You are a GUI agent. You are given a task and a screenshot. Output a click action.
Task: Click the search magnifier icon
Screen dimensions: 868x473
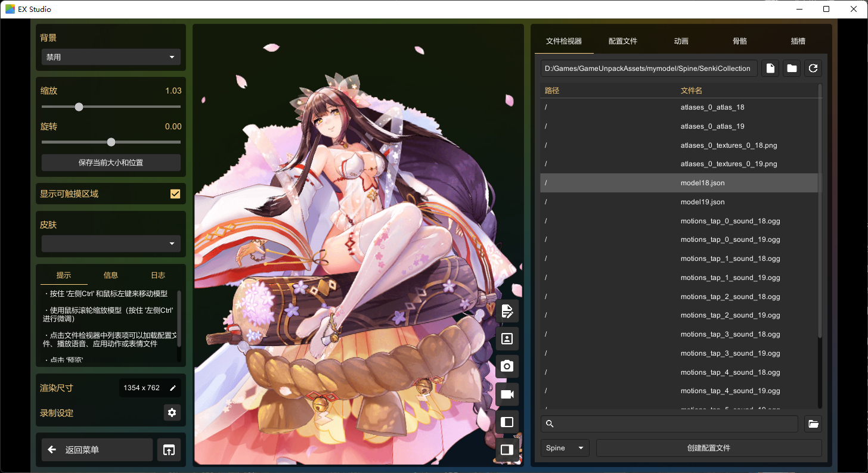tap(550, 424)
